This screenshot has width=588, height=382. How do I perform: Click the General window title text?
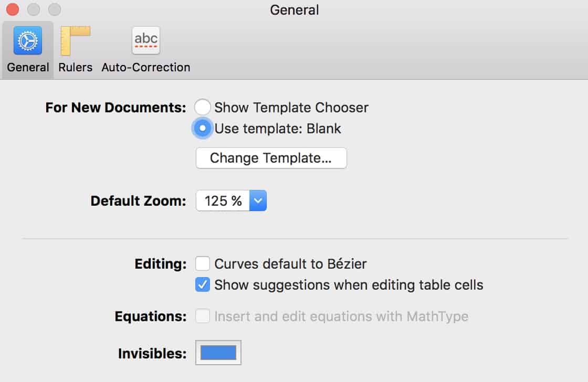tap(295, 10)
